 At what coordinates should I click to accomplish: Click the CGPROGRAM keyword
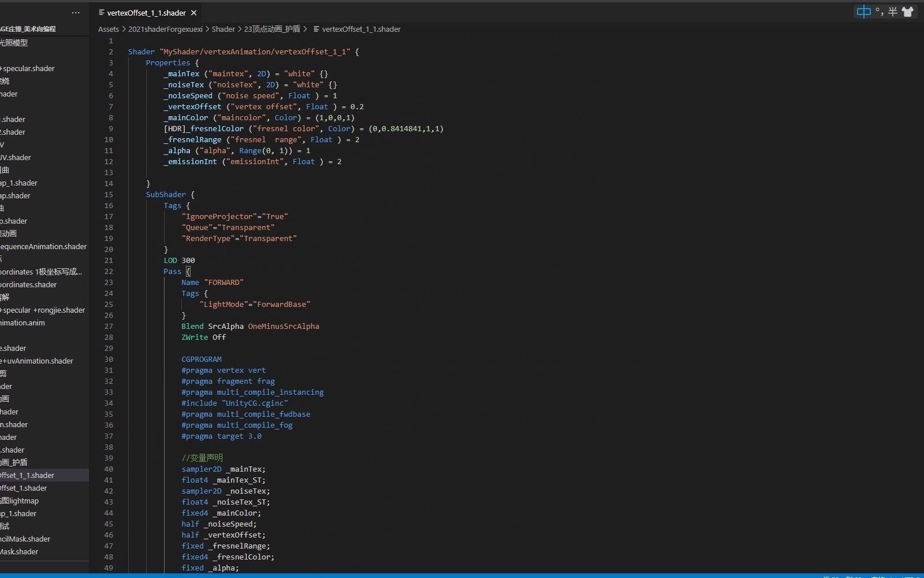[x=201, y=359]
